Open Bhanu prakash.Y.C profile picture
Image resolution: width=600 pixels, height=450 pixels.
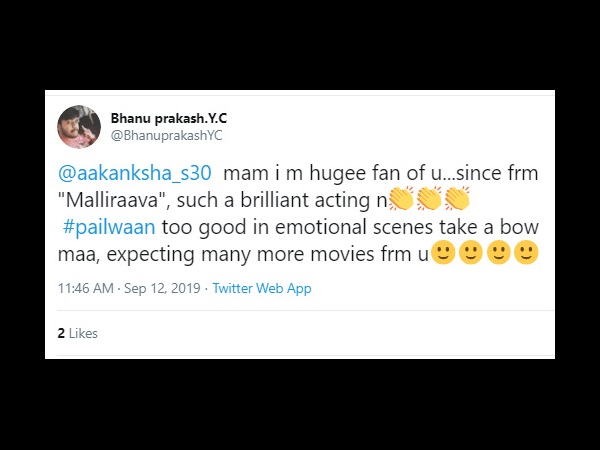pyautogui.click(x=79, y=127)
